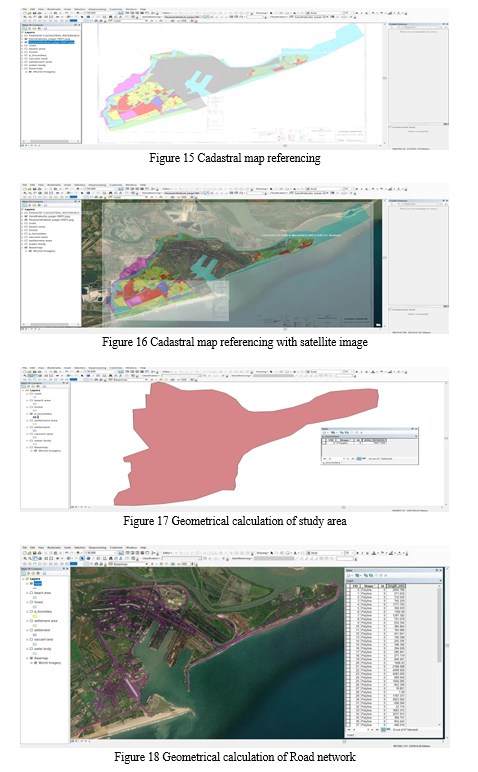The image size is (478, 772).
Task: Click the New document icon in Figure 18 toolbar
Action: pos(25,553)
